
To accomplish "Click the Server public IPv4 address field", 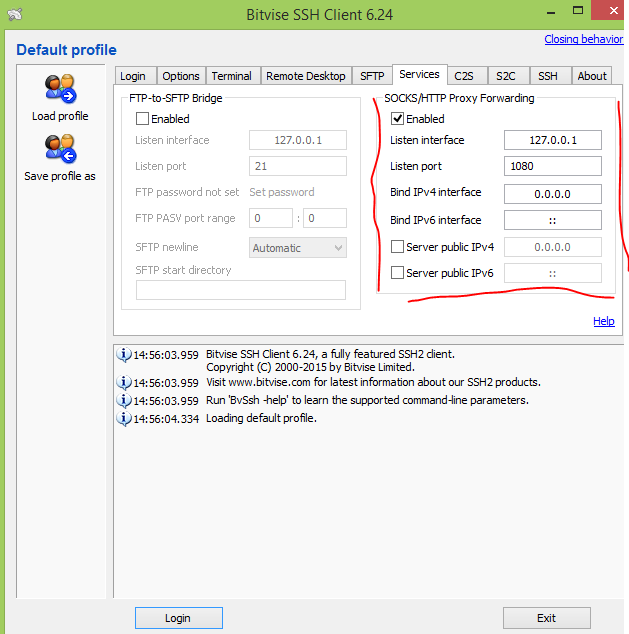I will (553, 247).
